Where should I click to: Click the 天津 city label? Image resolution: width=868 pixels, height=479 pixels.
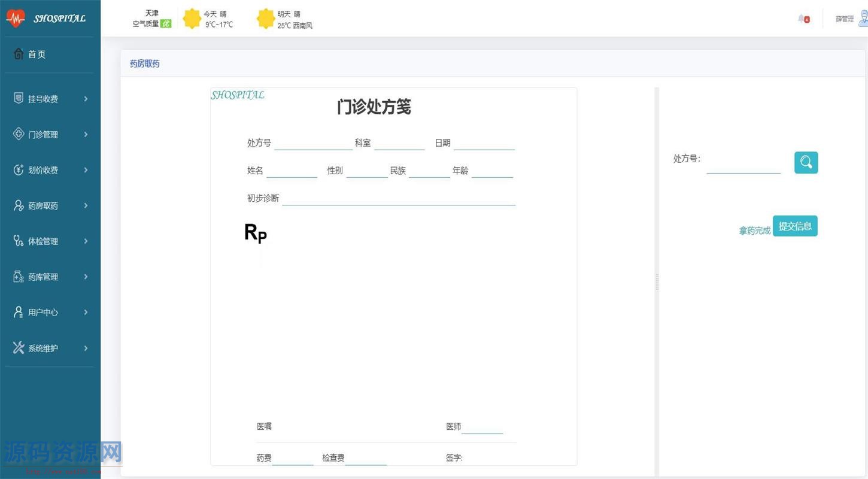point(152,13)
